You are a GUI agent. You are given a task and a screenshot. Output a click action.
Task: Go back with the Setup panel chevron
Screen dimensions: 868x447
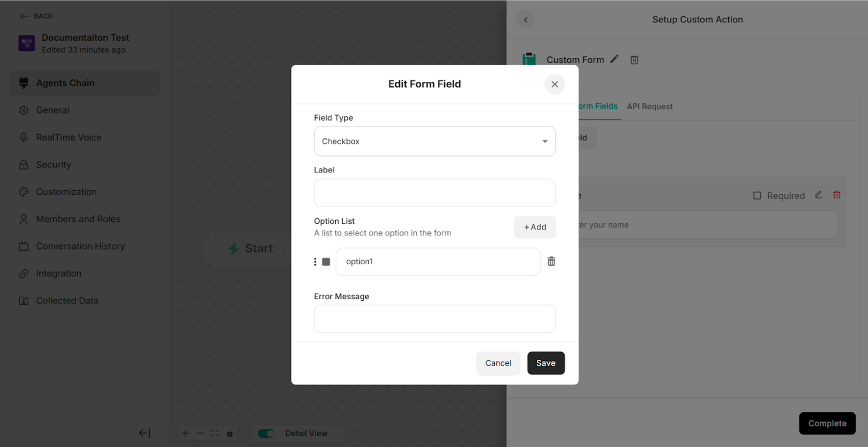526,20
